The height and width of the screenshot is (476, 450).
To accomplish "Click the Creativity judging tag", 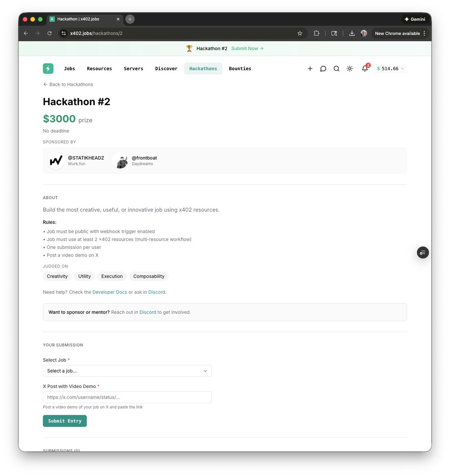I will [57, 276].
